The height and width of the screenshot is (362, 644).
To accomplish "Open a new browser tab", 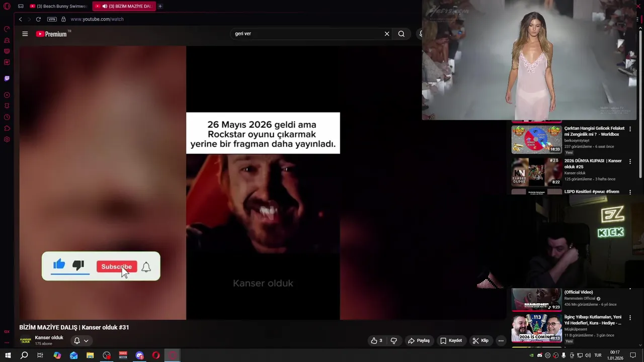I will pyautogui.click(x=160, y=6).
